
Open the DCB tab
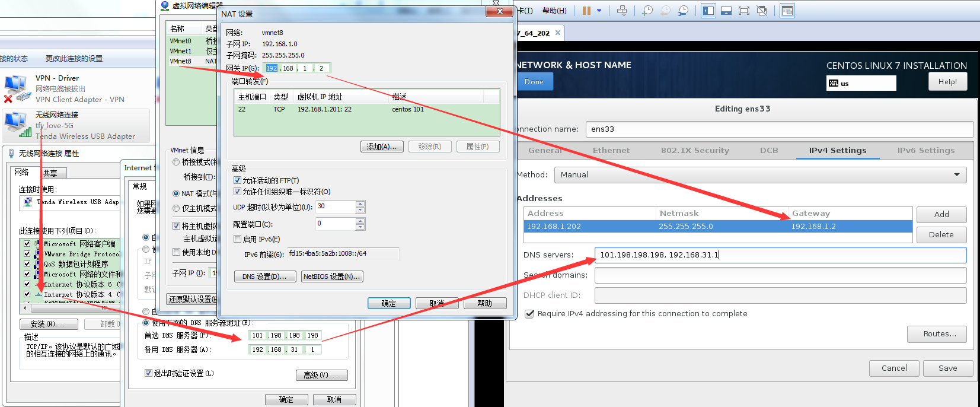[769, 151]
